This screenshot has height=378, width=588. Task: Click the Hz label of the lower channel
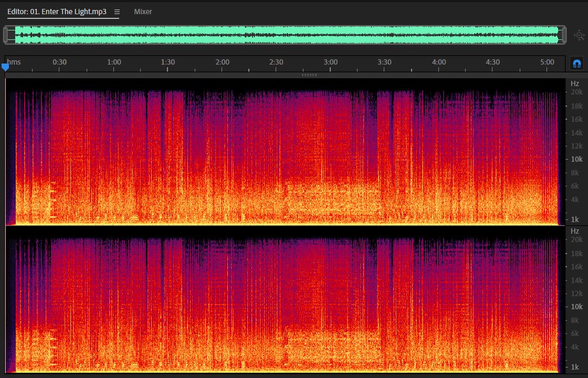pos(575,231)
